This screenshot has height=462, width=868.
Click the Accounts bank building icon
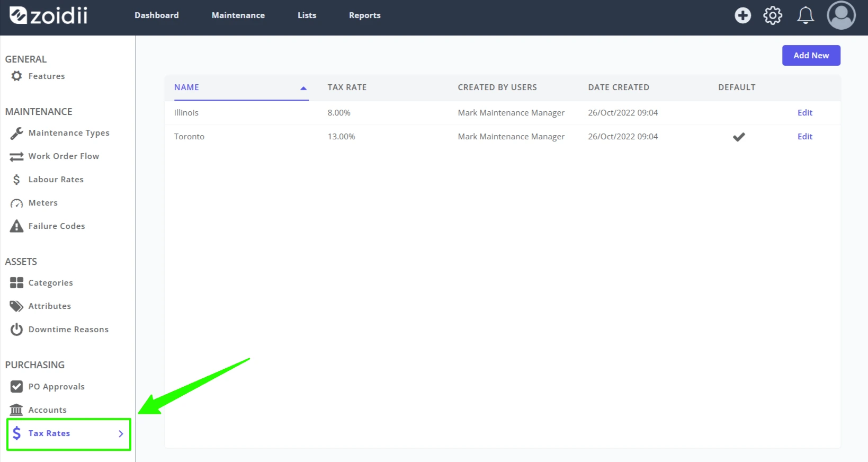[16, 410]
